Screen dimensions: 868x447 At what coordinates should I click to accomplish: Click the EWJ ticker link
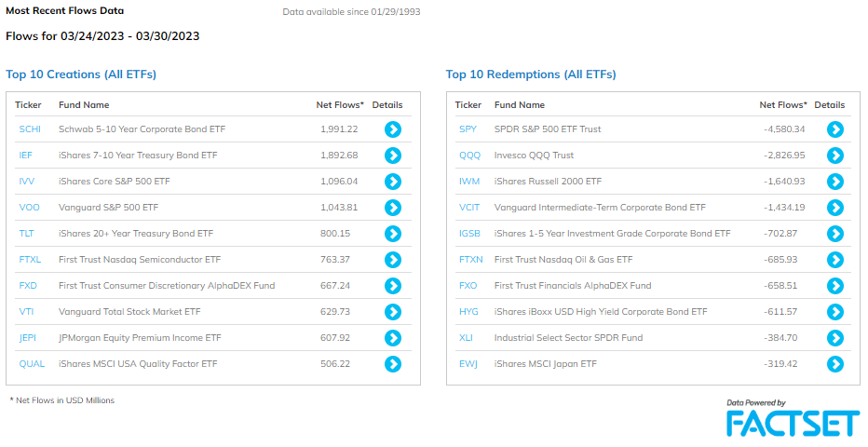pyautogui.click(x=468, y=363)
